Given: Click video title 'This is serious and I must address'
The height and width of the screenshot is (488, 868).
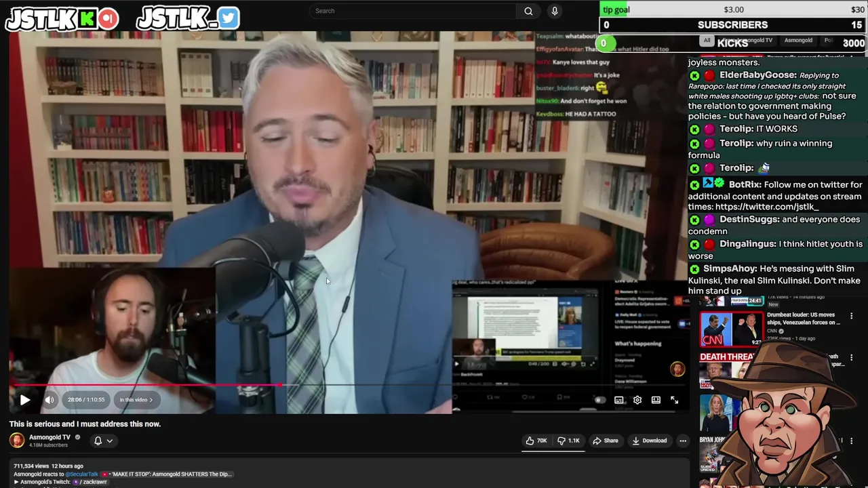Looking at the screenshot, I should (x=85, y=424).
